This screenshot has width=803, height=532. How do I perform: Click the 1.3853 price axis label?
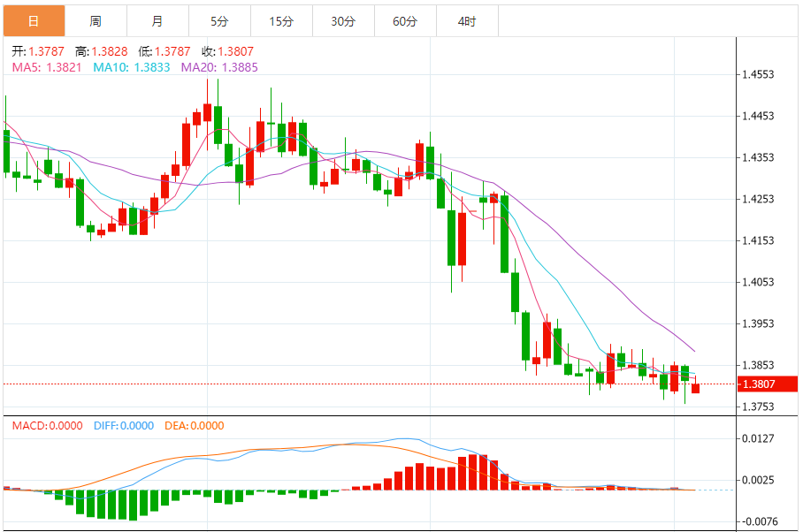tap(759, 365)
